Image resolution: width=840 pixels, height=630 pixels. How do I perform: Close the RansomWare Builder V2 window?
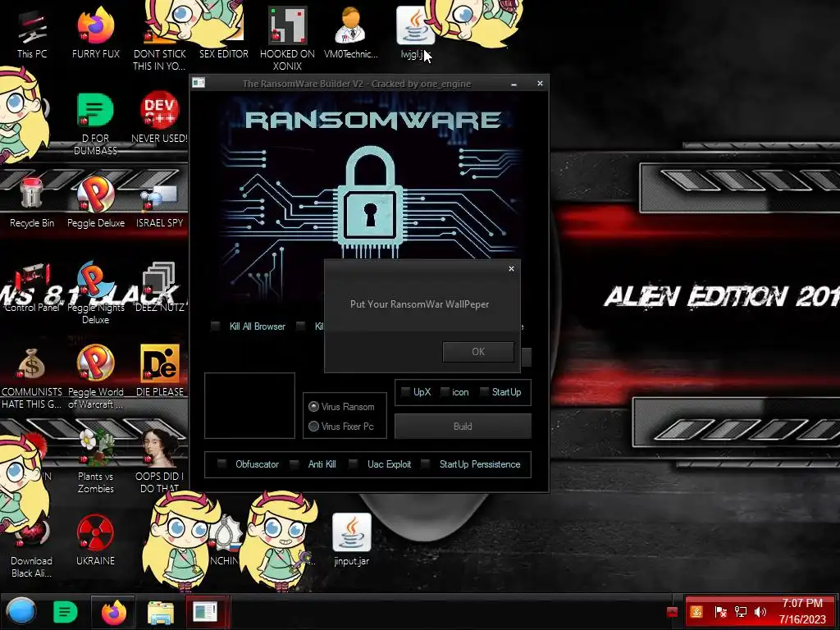[x=540, y=83]
